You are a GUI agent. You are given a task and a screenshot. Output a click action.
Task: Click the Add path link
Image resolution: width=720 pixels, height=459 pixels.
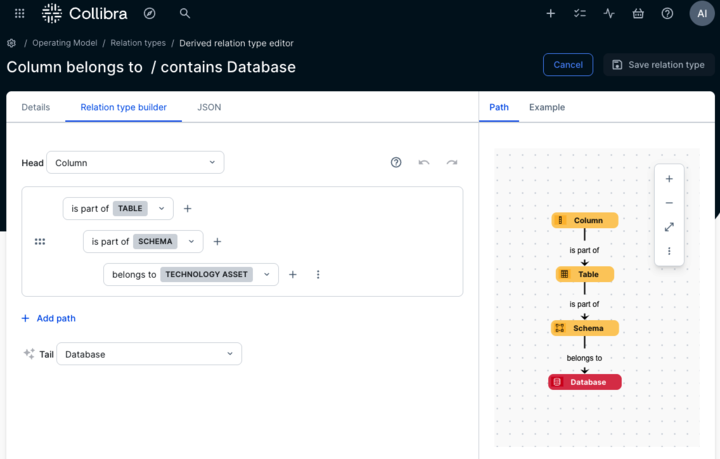coord(49,319)
